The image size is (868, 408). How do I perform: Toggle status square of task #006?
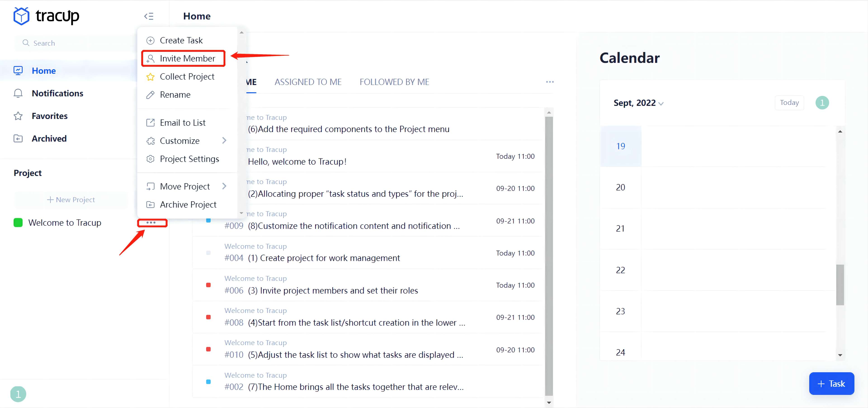pos(208,285)
